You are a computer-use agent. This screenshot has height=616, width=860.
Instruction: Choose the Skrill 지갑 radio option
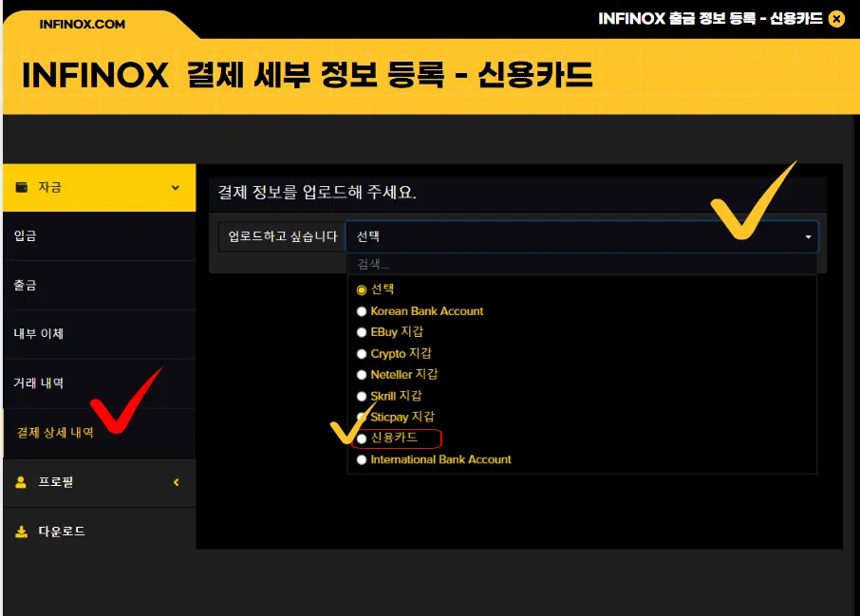click(362, 396)
